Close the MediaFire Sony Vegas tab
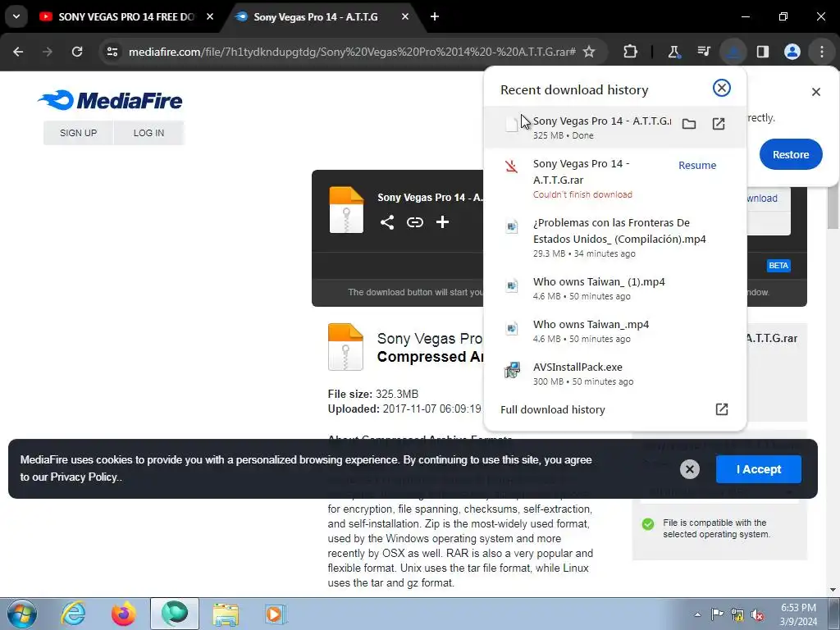This screenshot has height=630, width=840. 405,16
